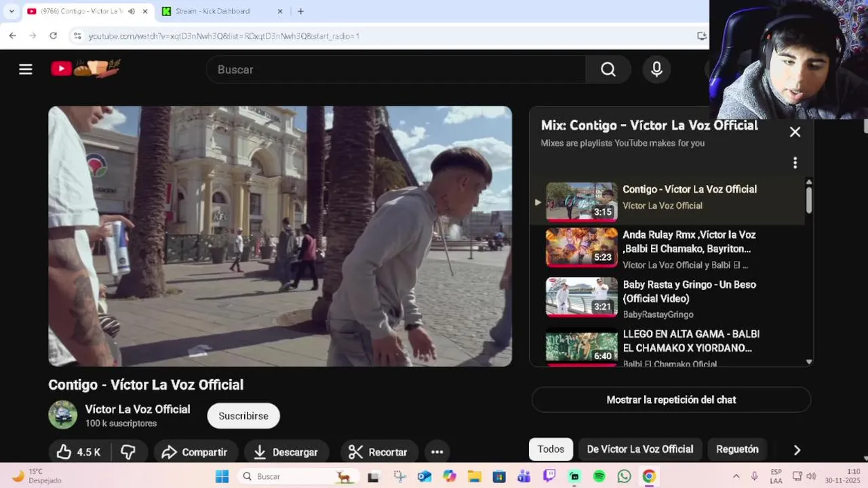Open Microsoft Store from the taskbar
The width and height of the screenshot is (868, 488).
click(499, 476)
